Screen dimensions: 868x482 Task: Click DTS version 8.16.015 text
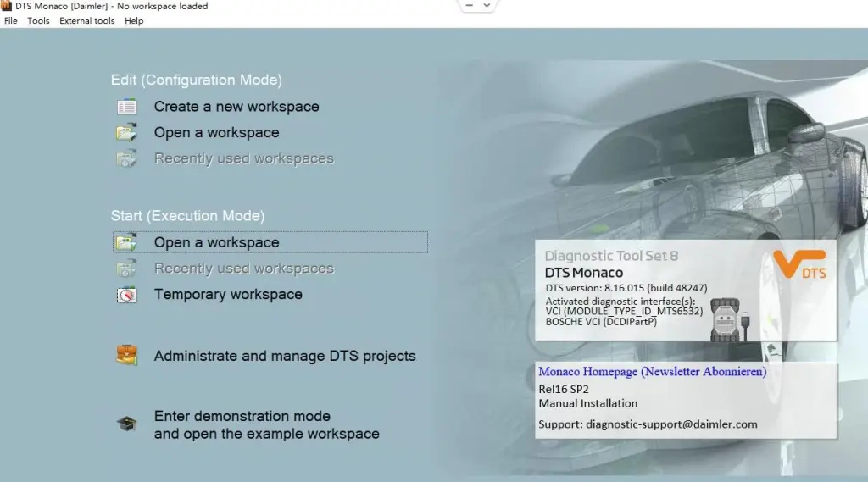(x=626, y=288)
